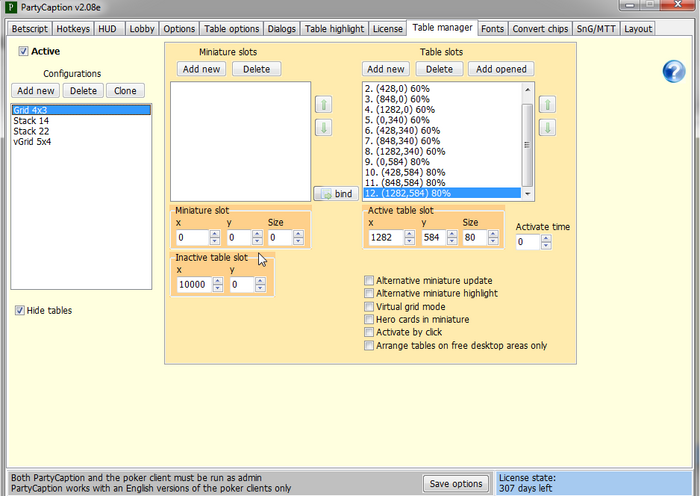Switch to the Betscript tab
Viewport: 700px width, 496px height.
[29, 29]
